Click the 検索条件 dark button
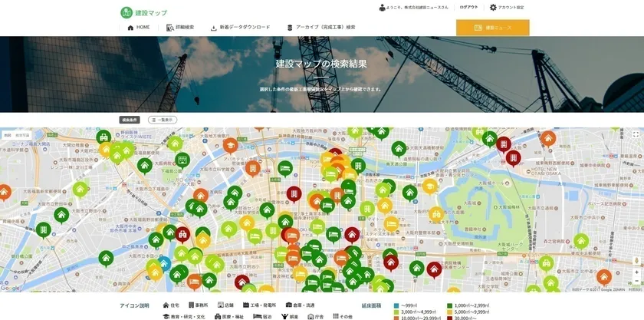Screen dimensions: 644x320 point(130,120)
